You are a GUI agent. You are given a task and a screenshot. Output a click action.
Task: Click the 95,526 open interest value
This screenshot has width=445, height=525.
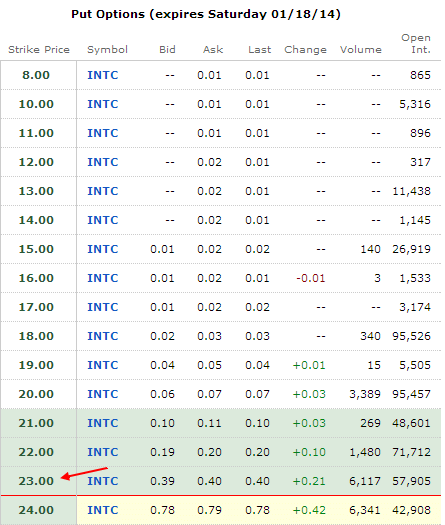pos(412,336)
